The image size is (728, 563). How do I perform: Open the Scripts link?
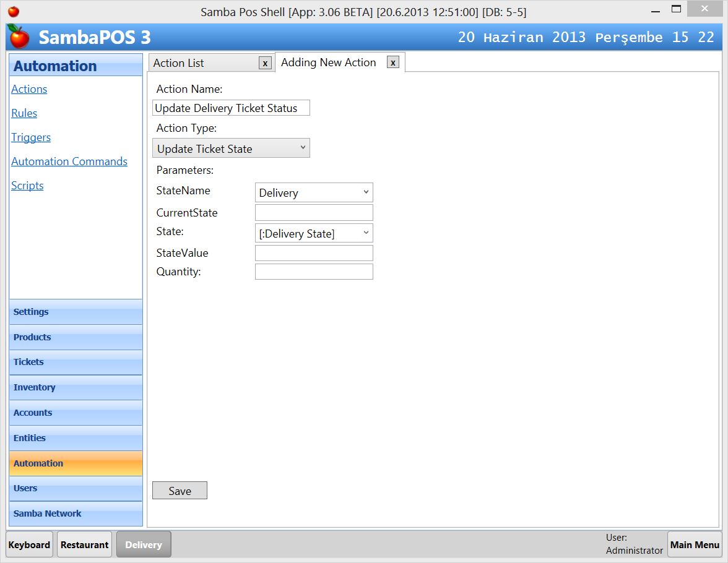pos(27,186)
